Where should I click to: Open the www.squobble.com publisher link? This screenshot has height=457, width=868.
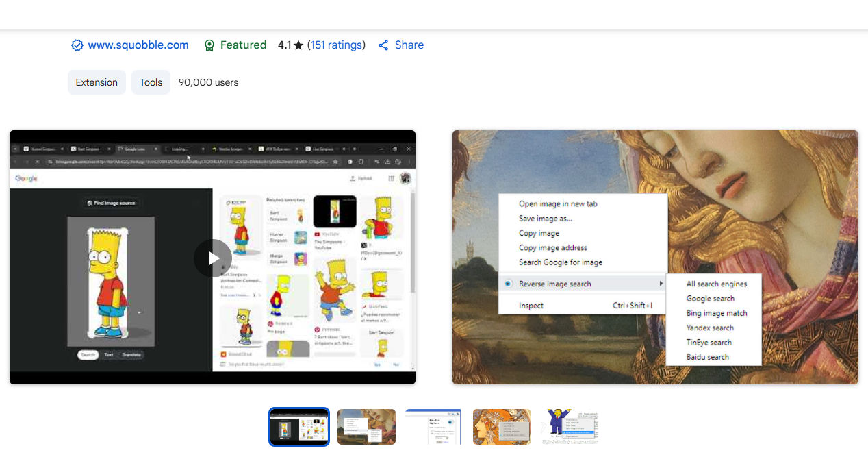[x=138, y=45]
